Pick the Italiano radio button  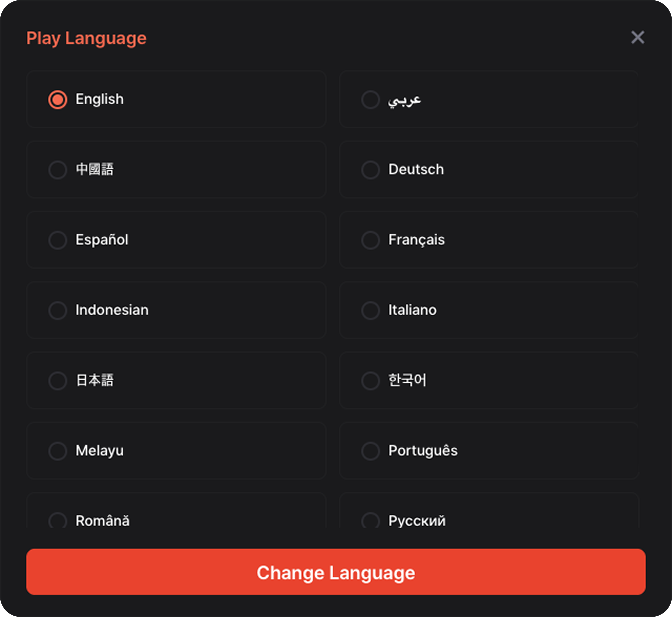(x=370, y=311)
